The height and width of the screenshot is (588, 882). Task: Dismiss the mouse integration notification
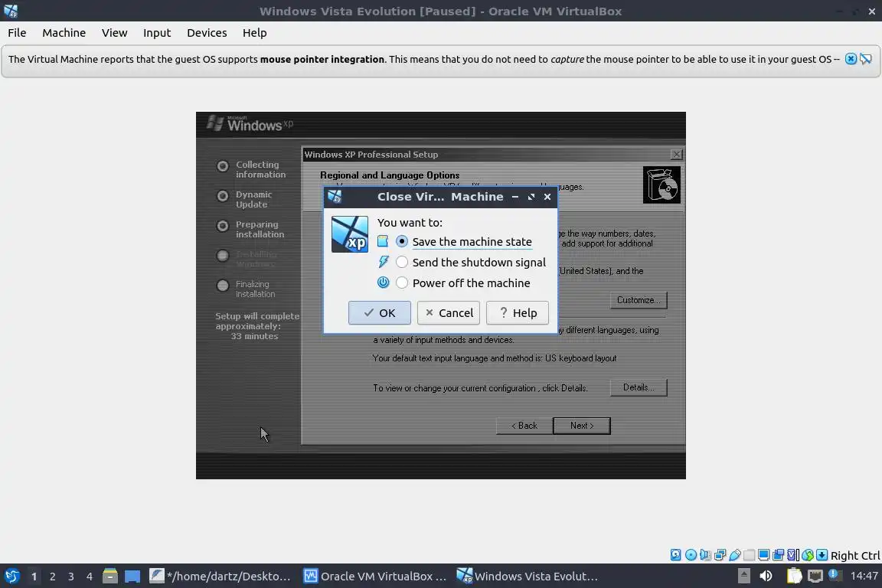click(851, 59)
